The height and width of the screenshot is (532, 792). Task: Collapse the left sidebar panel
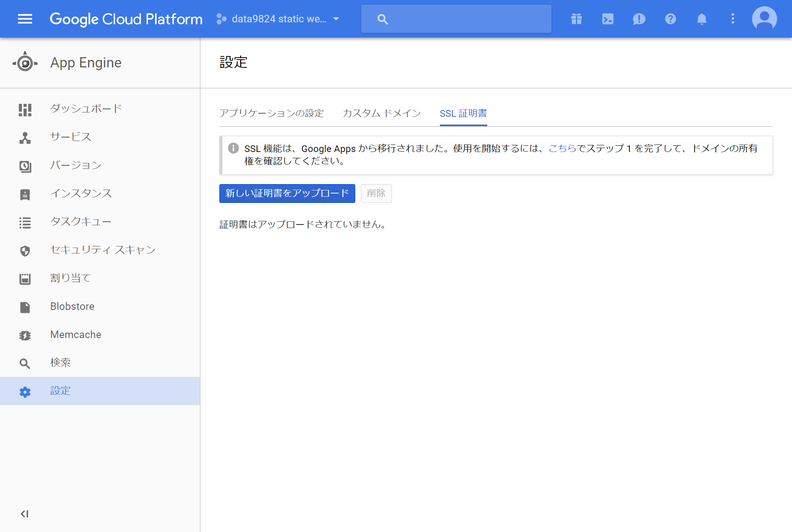pos(25,514)
